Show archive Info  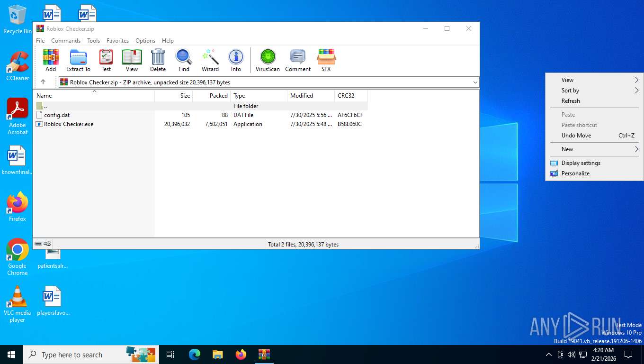click(x=236, y=60)
